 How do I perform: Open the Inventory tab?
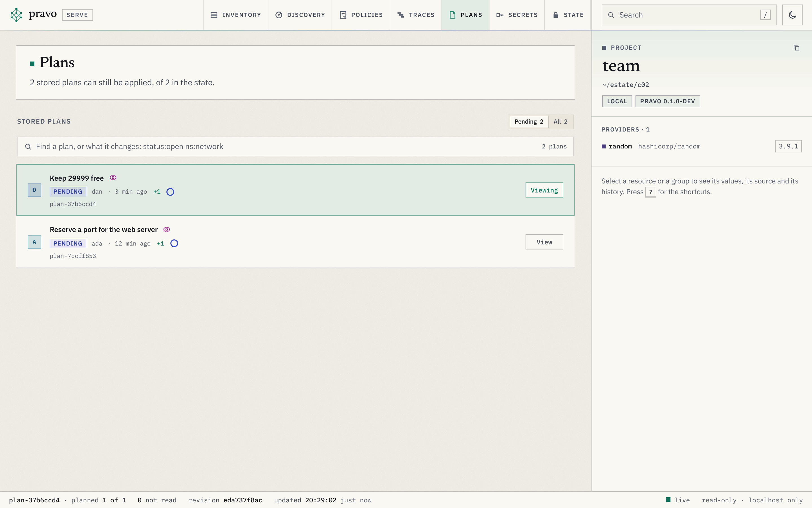coord(235,15)
